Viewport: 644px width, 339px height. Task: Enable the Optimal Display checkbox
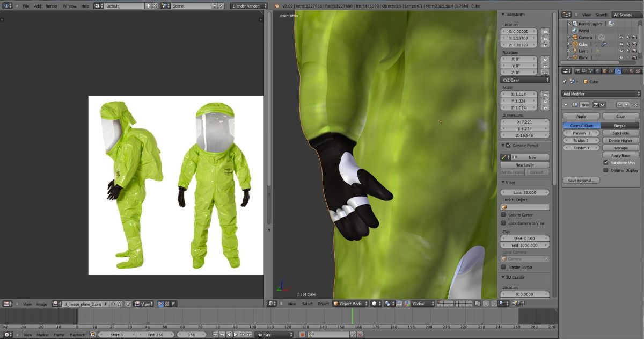(x=606, y=170)
